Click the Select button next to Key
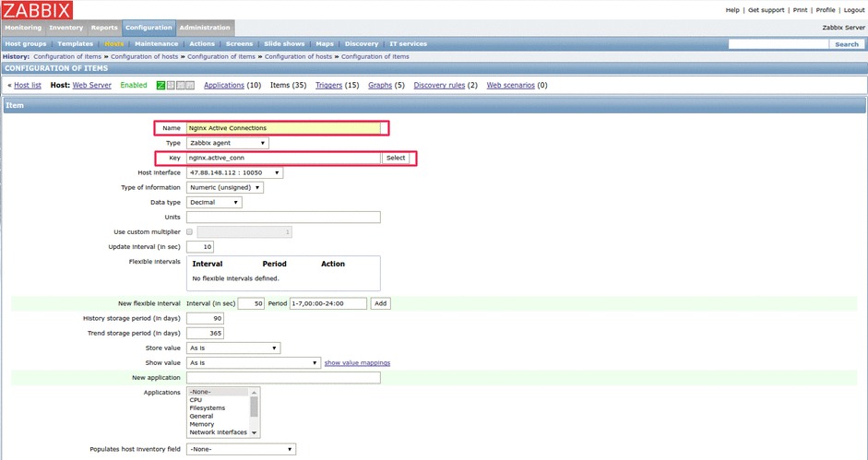868x460 pixels. (396, 159)
